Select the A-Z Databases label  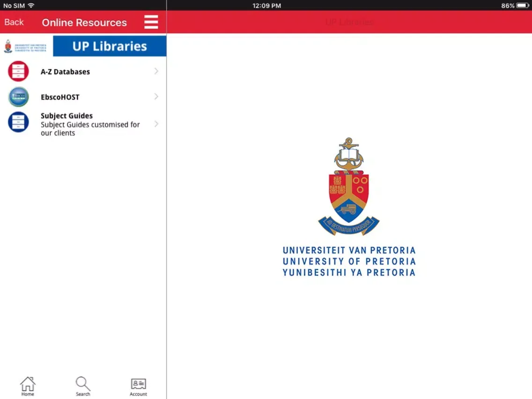coord(65,72)
